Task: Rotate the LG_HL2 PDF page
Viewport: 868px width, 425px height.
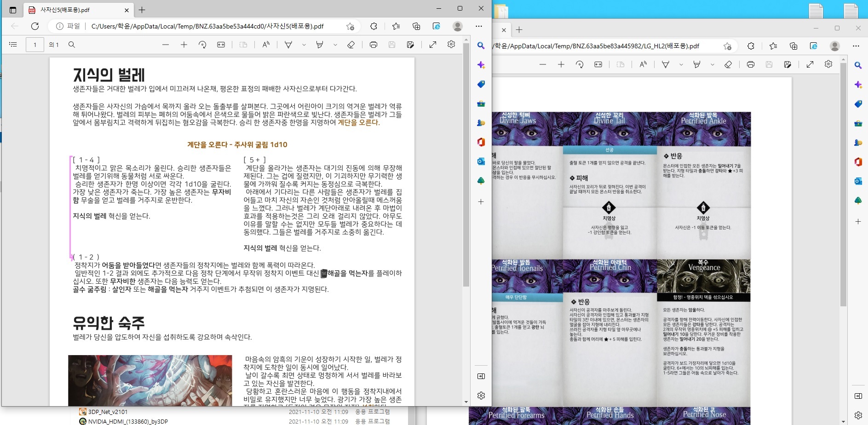Action: coord(580,64)
